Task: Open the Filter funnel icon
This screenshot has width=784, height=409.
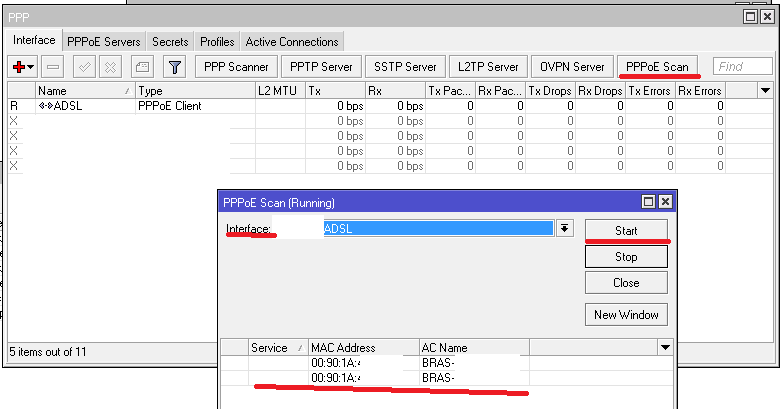Action: [174, 67]
